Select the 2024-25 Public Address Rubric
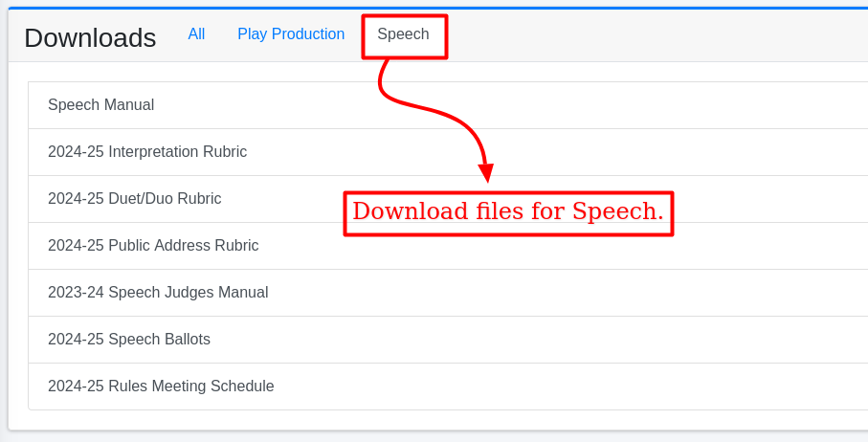Image resolution: width=868 pixels, height=442 pixels. (153, 246)
